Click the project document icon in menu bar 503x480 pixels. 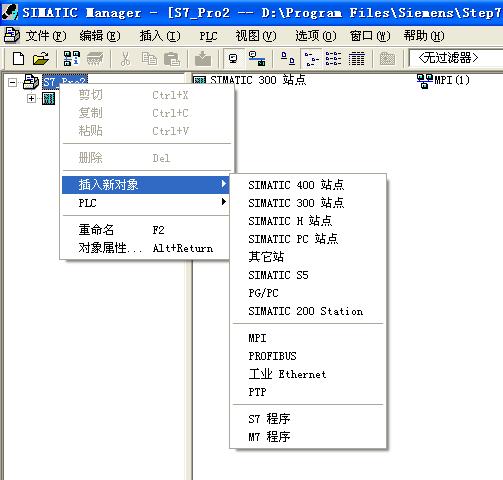pyautogui.click(x=12, y=35)
